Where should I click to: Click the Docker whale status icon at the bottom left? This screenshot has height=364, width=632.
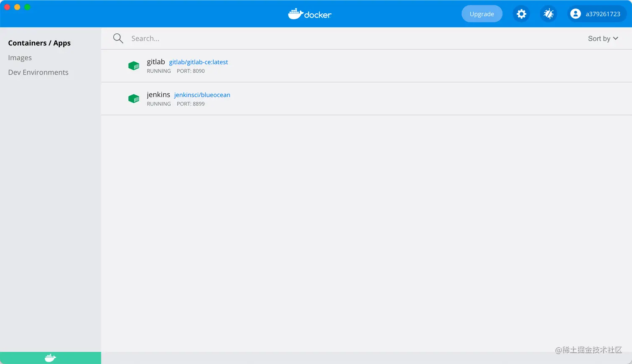(50, 358)
